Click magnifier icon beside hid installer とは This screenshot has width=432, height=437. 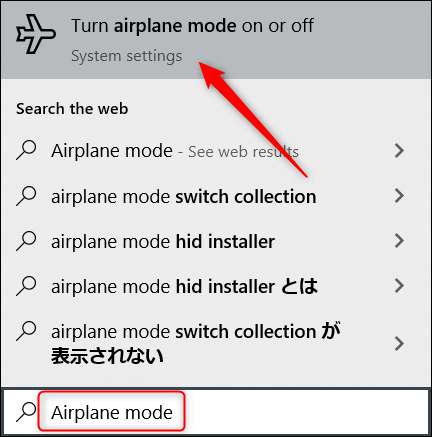point(26,286)
